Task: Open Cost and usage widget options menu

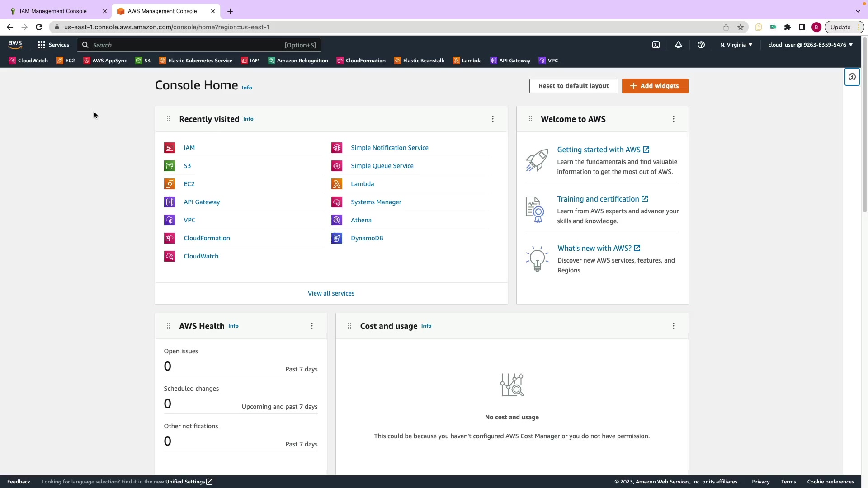Action: click(x=674, y=326)
